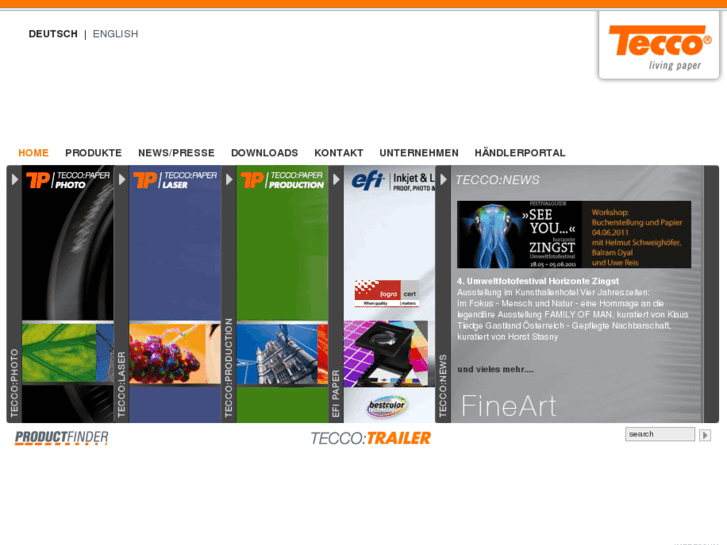Click the bestcolor technology badge
Image resolution: width=727 pixels, height=545 pixels.
pyautogui.click(x=387, y=407)
